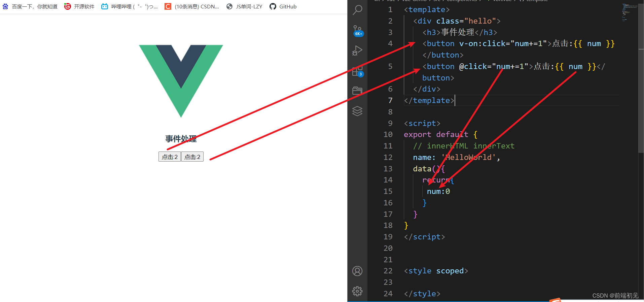This screenshot has width=644, height=302.
Task: Open the Accounts menu icon
Action: coord(357,271)
